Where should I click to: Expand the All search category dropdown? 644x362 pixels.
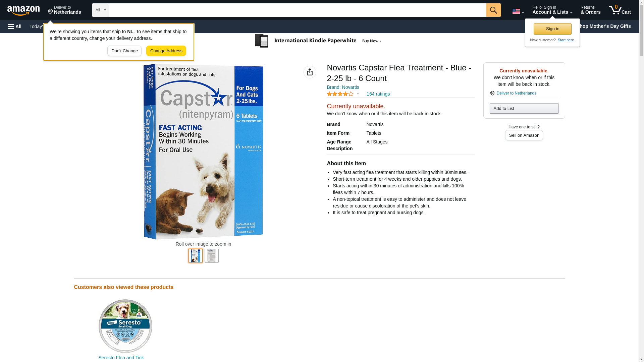(100, 10)
